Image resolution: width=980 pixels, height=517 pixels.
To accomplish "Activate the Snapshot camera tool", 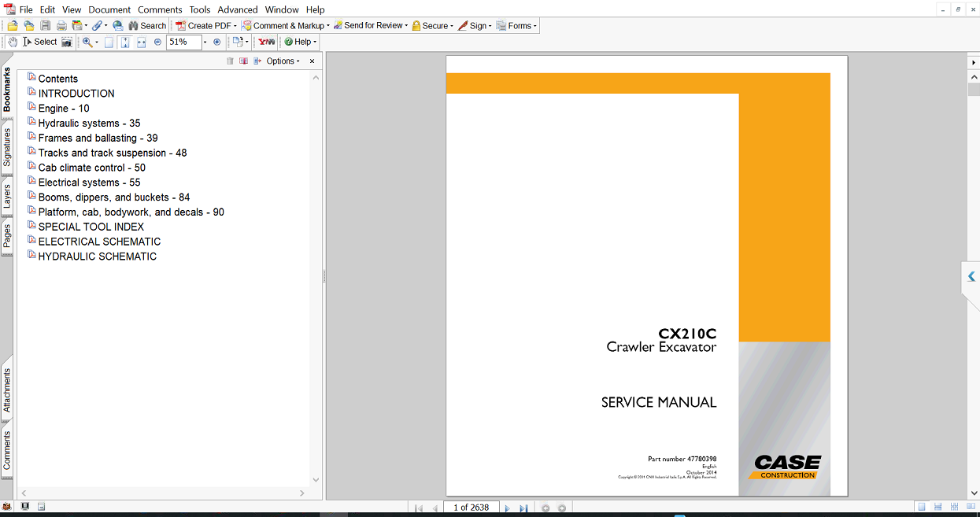I will (x=67, y=42).
